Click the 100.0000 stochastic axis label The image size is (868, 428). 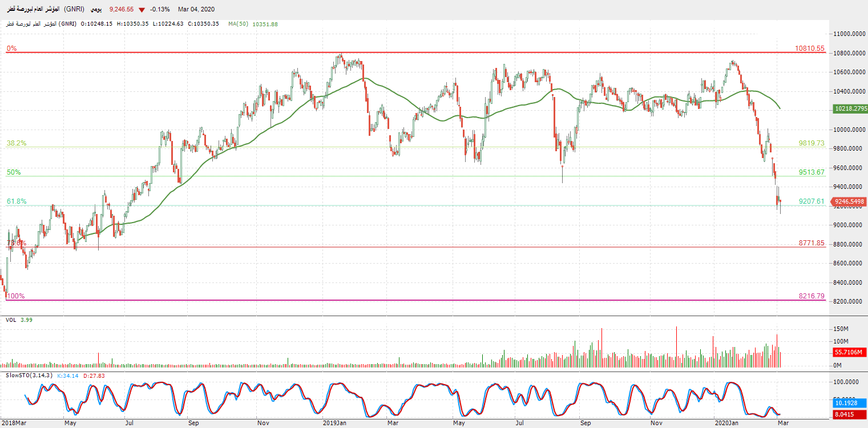pyautogui.click(x=847, y=382)
